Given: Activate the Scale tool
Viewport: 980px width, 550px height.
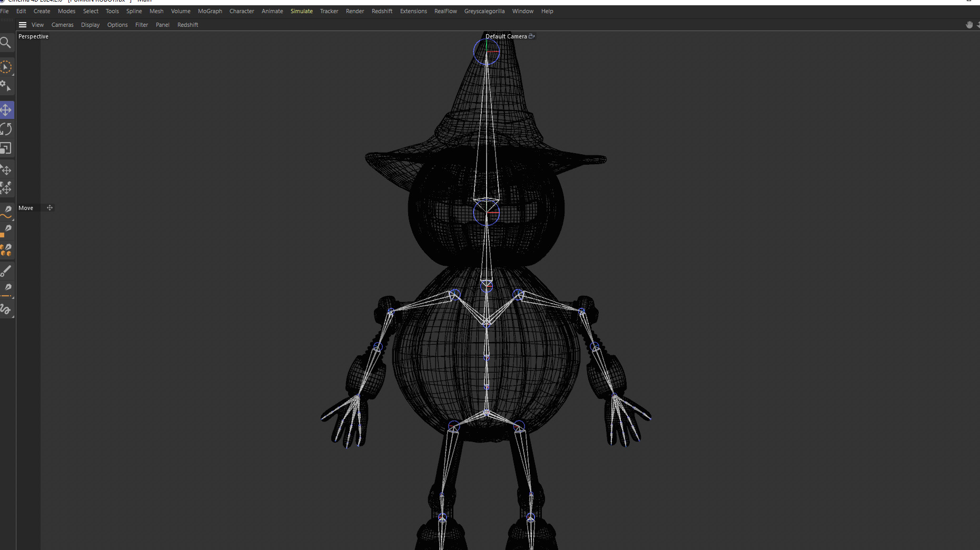Looking at the screenshot, I should [6, 149].
